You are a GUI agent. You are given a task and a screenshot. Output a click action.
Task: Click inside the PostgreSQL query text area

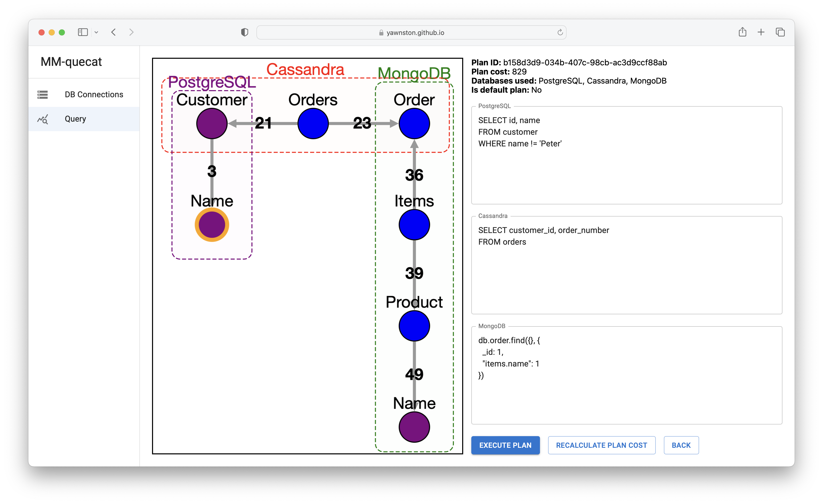point(626,155)
